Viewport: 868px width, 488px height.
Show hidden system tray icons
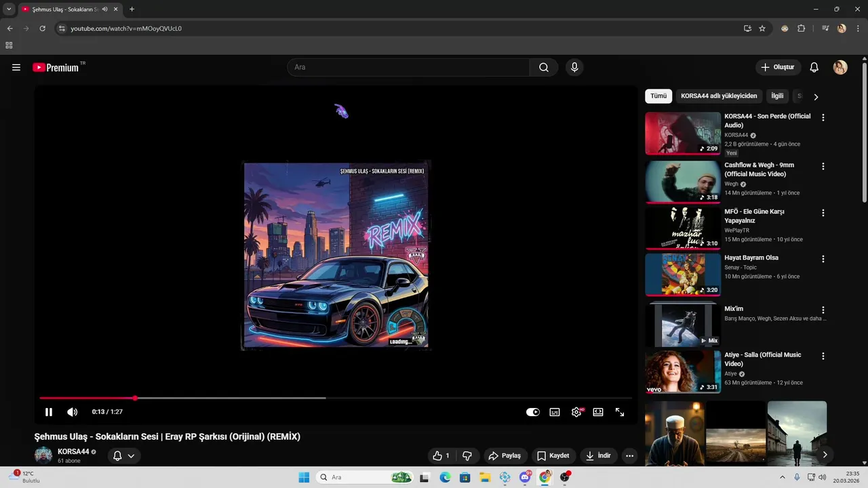[x=783, y=477]
